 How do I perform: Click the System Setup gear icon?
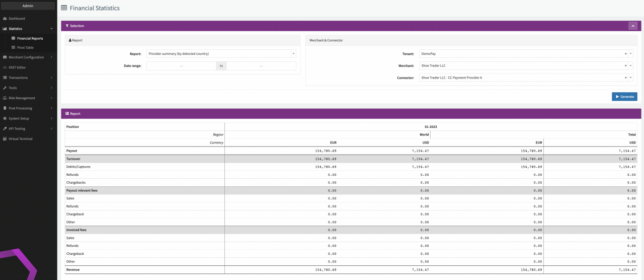5,118
